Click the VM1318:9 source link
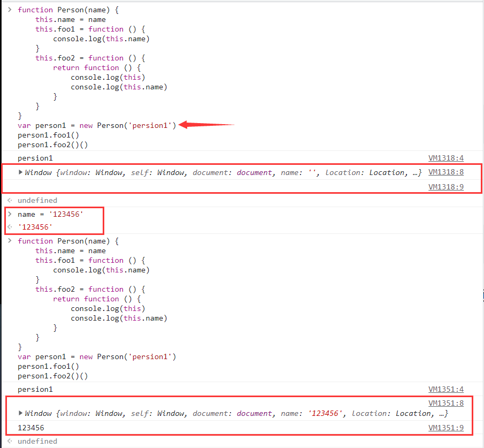 click(x=446, y=187)
